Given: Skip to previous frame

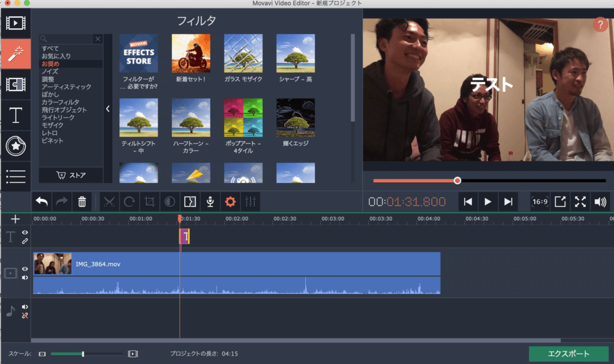Looking at the screenshot, I should click(x=468, y=201).
